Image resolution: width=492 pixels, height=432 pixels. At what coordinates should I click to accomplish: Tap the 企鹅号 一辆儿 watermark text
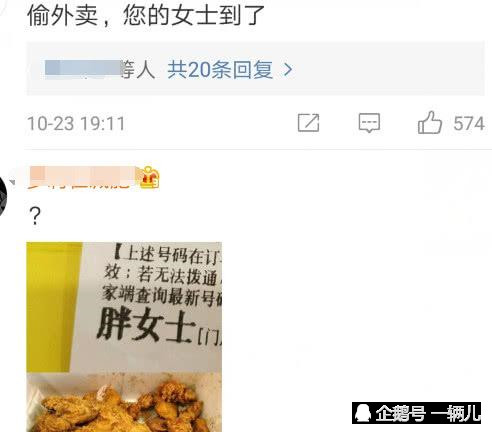click(428, 413)
